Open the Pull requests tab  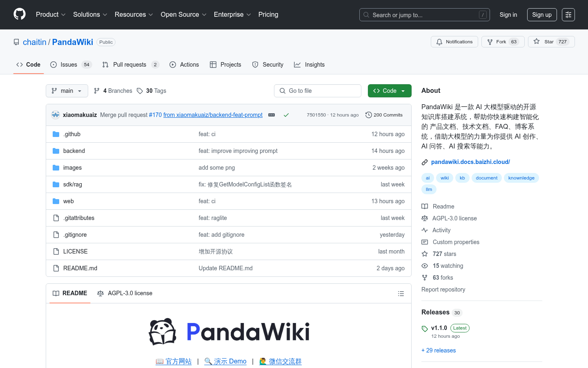129,64
